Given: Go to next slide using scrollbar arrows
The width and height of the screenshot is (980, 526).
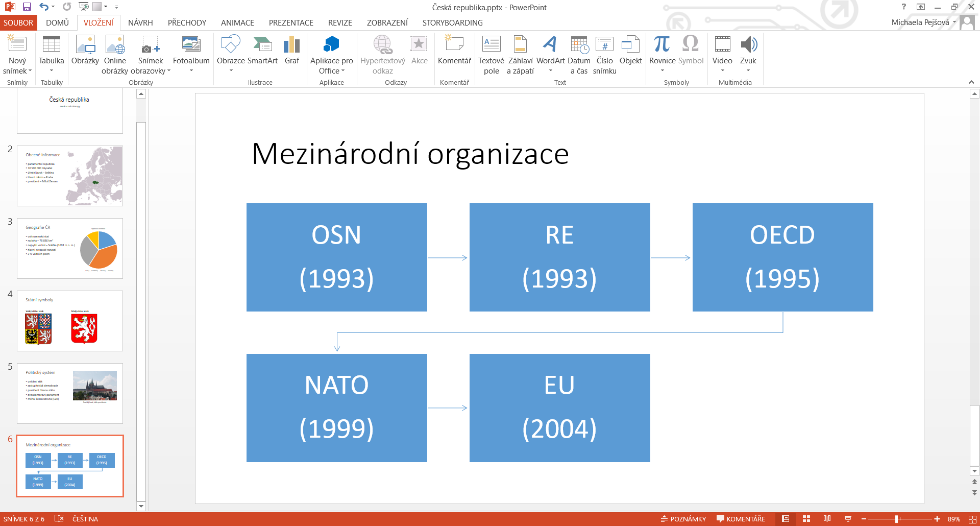Looking at the screenshot, I should coord(974,493).
